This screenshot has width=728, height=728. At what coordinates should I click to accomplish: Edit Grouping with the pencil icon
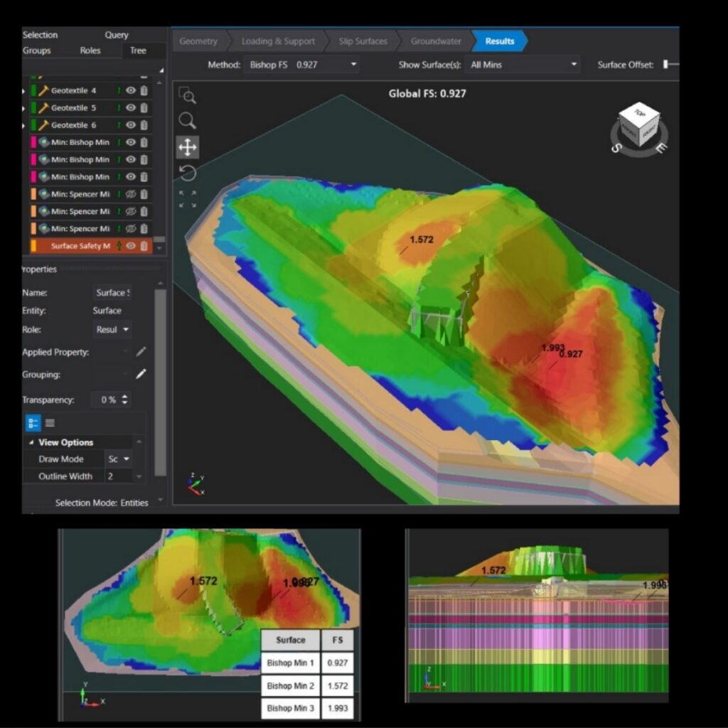coord(141,374)
